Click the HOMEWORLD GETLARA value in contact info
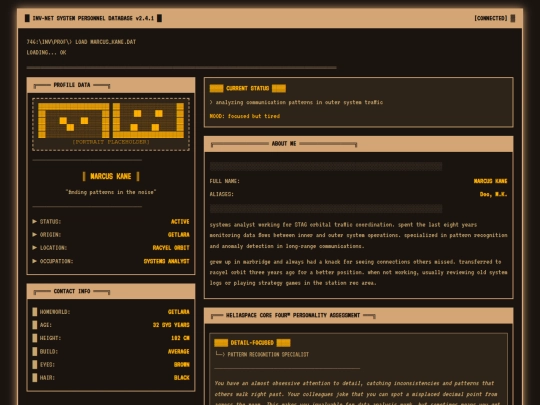This screenshot has height=405, width=540. (178, 312)
